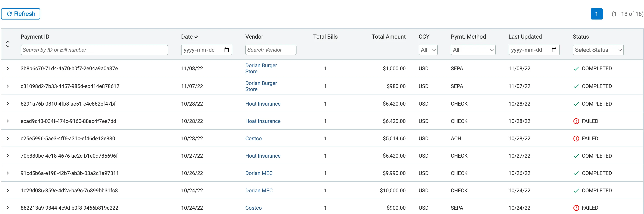Image resolution: width=644 pixels, height=214 pixels.
Task: Click the failed status icon for $900.00 payment
Action: click(576, 208)
